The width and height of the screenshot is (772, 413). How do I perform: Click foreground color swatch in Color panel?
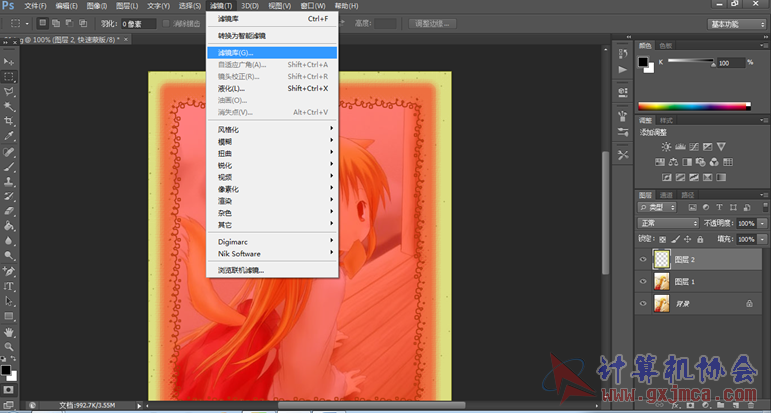[643, 62]
